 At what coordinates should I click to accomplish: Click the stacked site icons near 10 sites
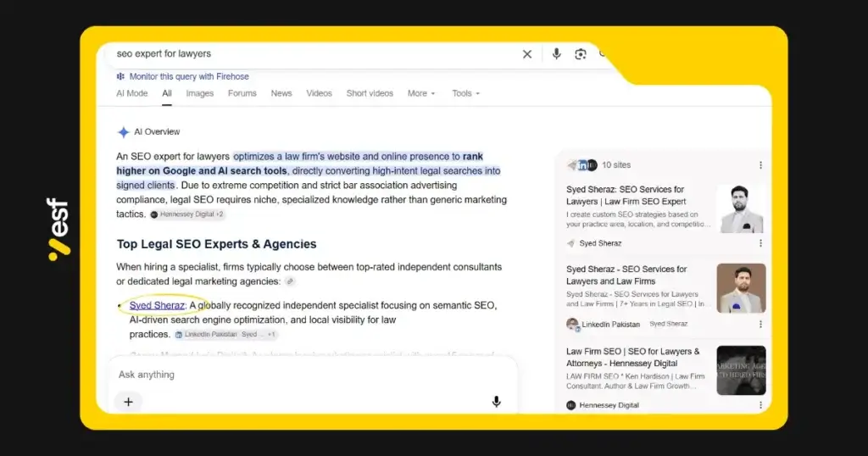pos(581,165)
